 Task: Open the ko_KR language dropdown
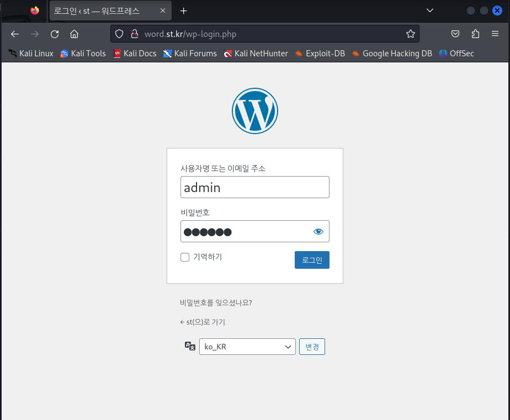point(247,347)
